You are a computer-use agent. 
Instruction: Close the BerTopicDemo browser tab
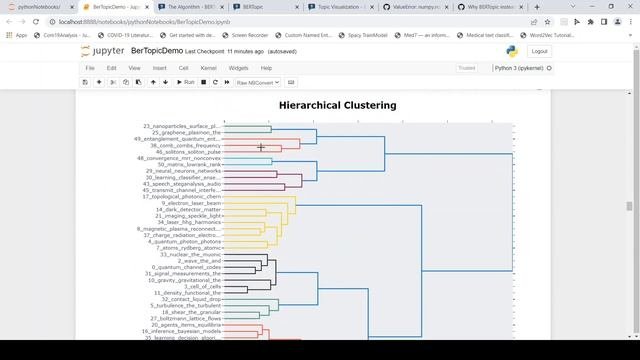147,7
